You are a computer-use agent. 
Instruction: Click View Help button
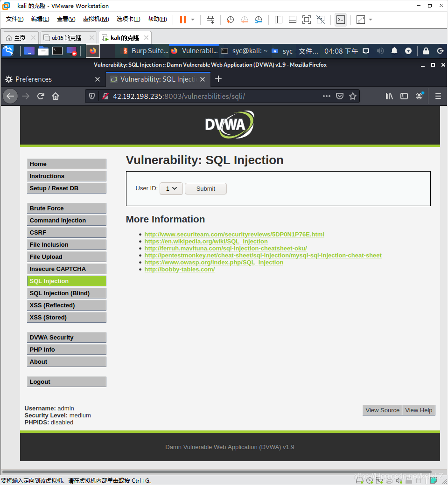click(x=419, y=410)
